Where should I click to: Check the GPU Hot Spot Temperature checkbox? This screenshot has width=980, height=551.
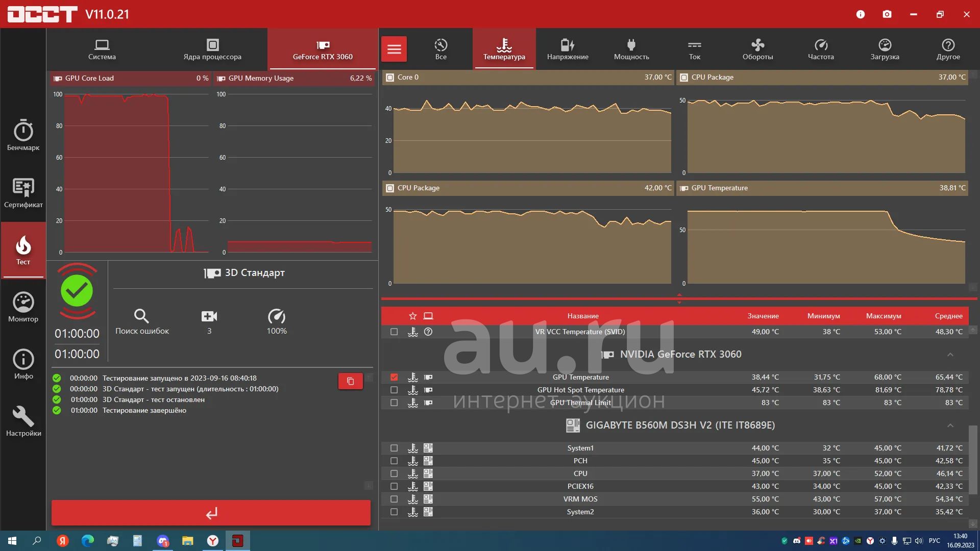(394, 390)
